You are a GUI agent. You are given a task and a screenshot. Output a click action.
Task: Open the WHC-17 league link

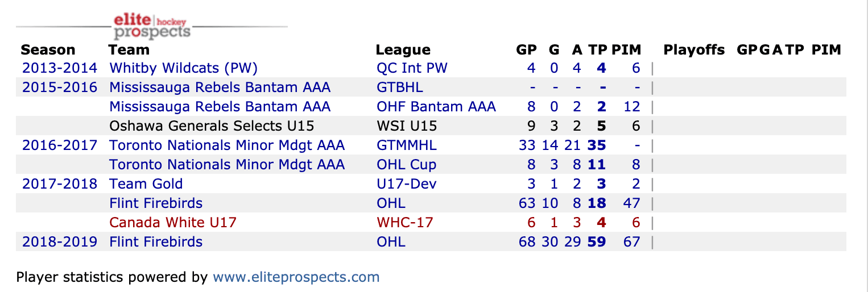(x=404, y=223)
